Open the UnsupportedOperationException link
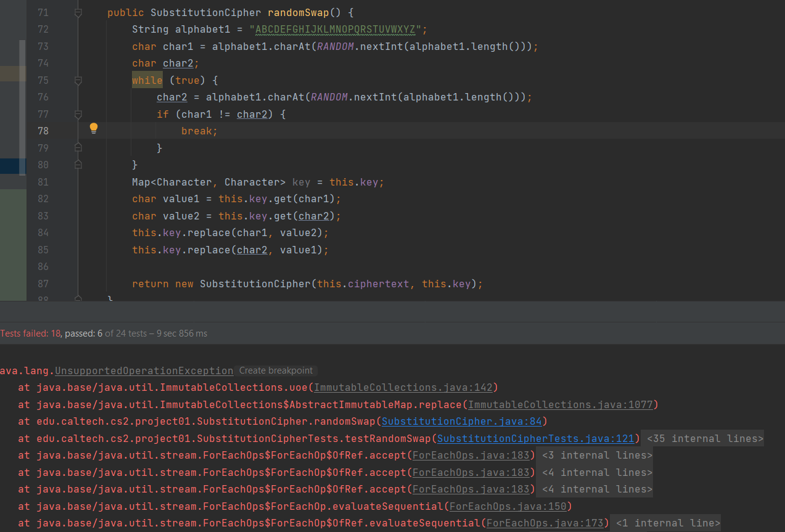This screenshot has width=785, height=532. point(144,370)
